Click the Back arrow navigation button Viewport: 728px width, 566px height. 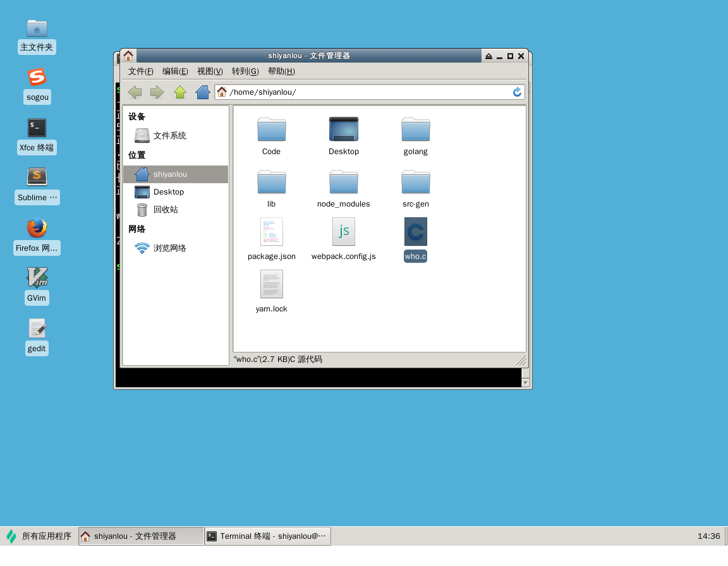click(135, 92)
